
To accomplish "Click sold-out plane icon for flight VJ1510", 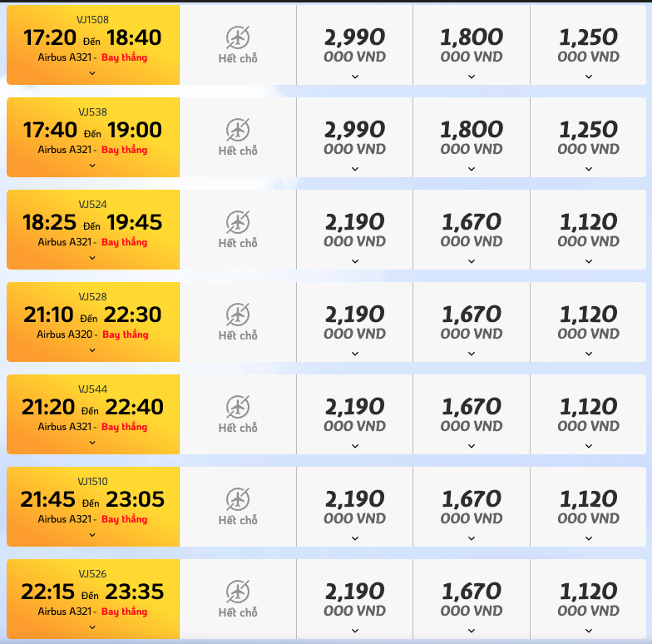I will [238, 499].
